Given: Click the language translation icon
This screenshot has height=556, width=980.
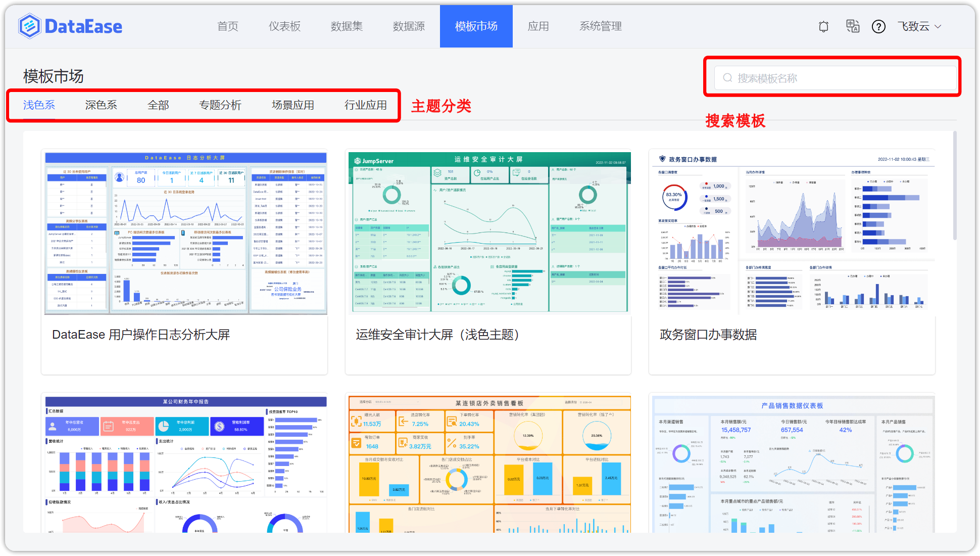Looking at the screenshot, I should pos(853,26).
